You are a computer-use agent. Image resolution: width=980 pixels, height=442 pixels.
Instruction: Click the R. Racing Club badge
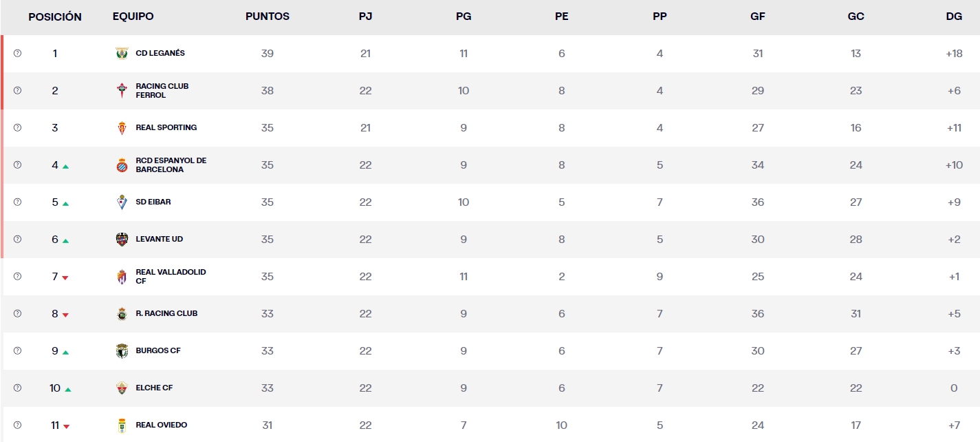[122, 313]
